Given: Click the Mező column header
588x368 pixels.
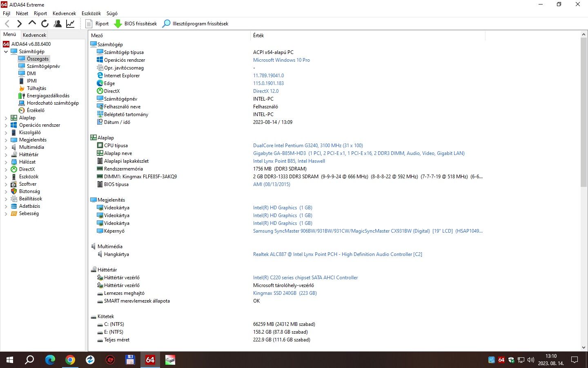Looking at the screenshot, I should point(169,36).
